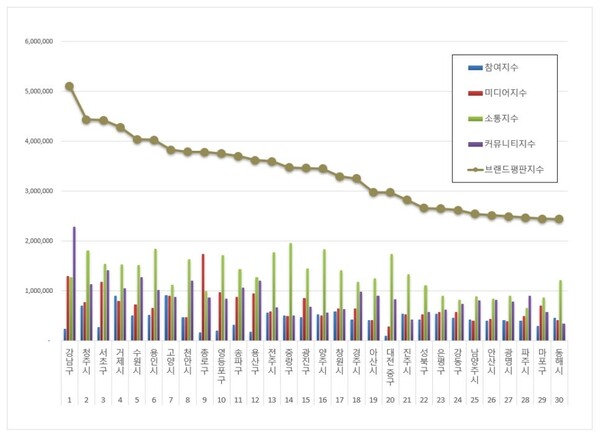600x435 pixels.
Task: Click the 동해시 line marker at chart end
Action: pyautogui.click(x=559, y=219)
